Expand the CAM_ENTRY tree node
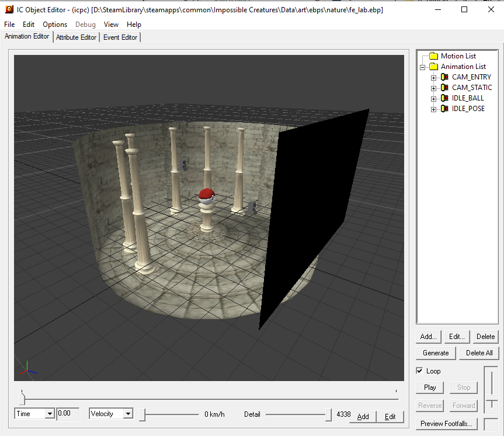 pyautogui.click(x=433, y=78)
